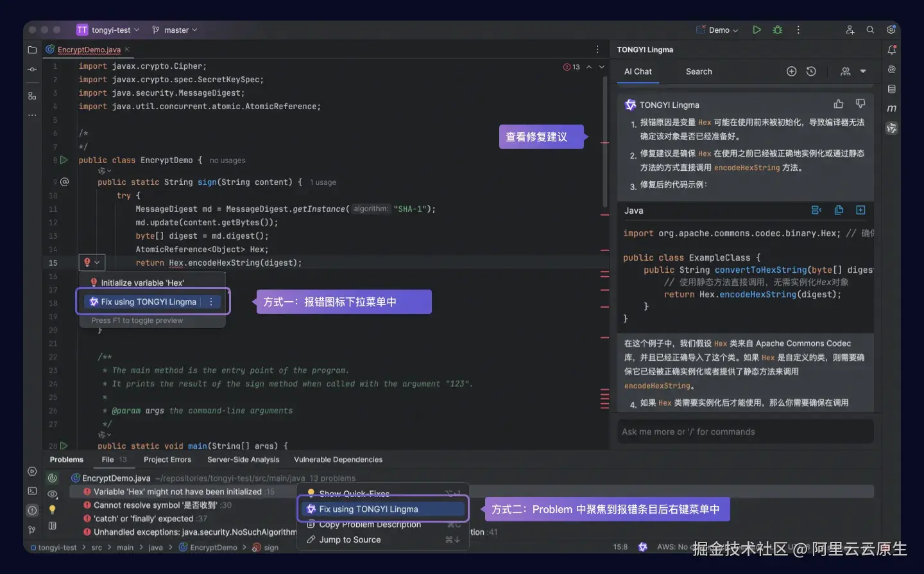Toggle quick-fix bulb in Problems panel

point(53,509)
